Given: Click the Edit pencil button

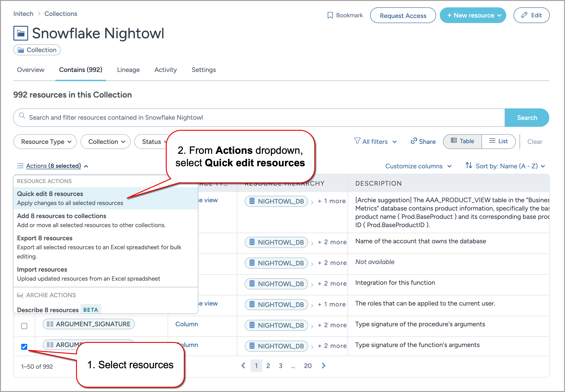Looking at the screenshot, I should pos(531,15).
